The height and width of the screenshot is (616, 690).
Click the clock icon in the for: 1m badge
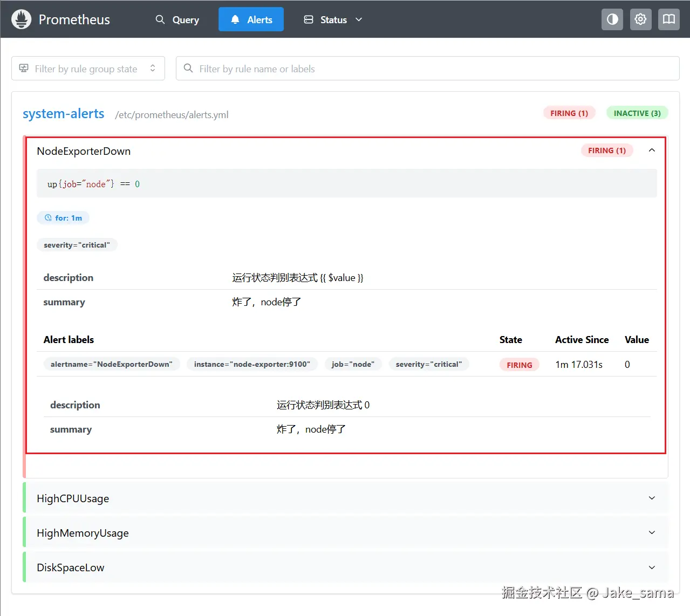click(x=48, y=218)
